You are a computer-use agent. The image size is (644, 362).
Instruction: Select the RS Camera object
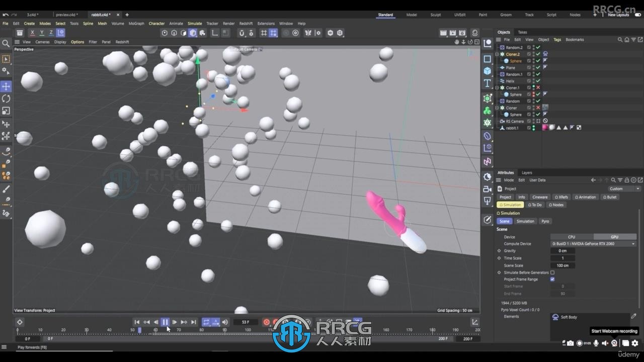[514, 121]
